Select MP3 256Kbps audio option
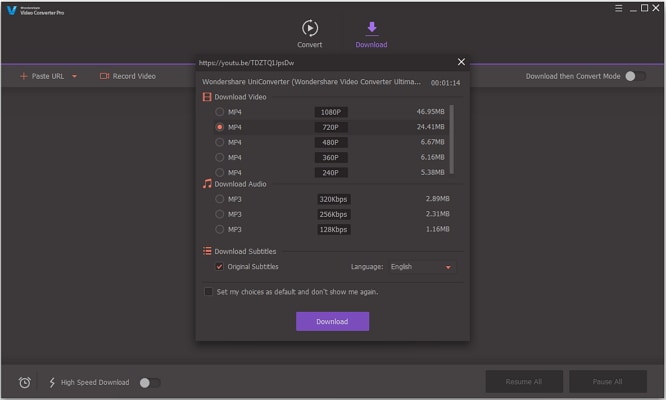 [x=220, y=214]
